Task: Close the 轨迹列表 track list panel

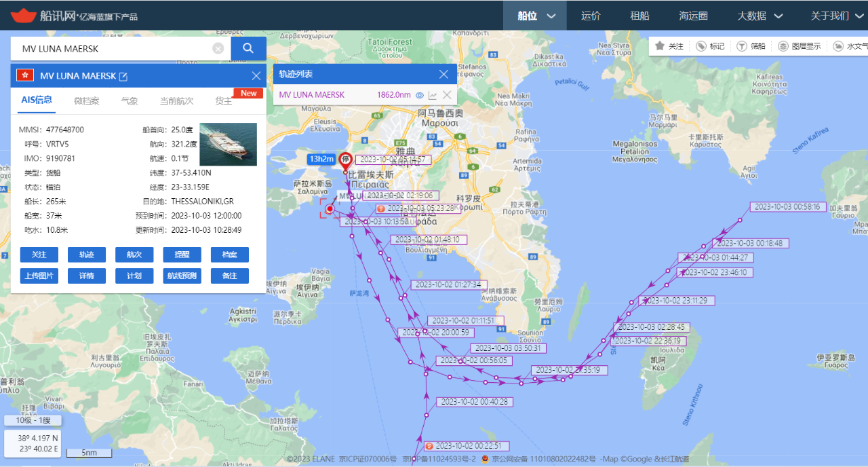Action: (443, 74)
